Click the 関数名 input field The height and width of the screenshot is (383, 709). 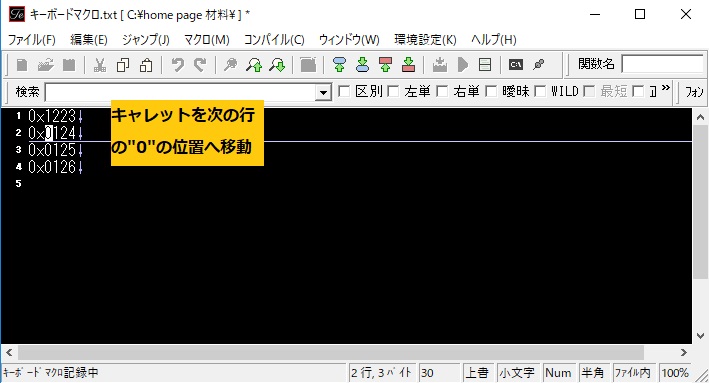pyautogui.click(x=662, y=64)
